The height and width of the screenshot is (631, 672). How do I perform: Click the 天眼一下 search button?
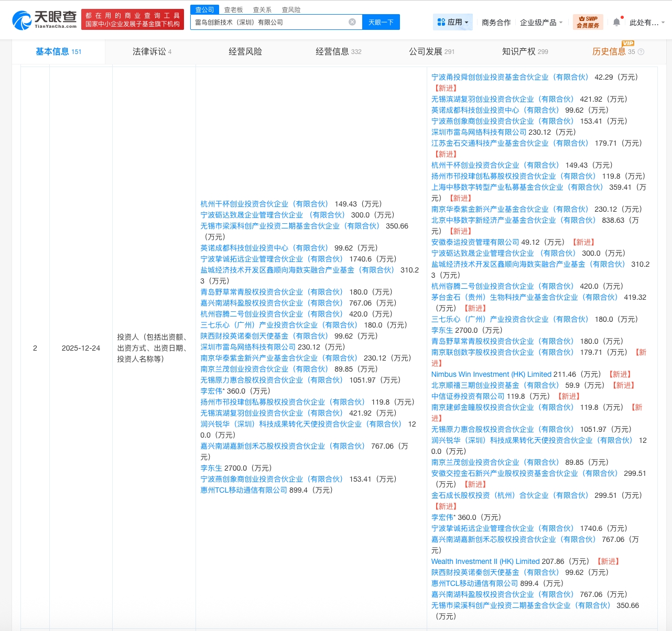pyautogui.click(x=381, y=22)
